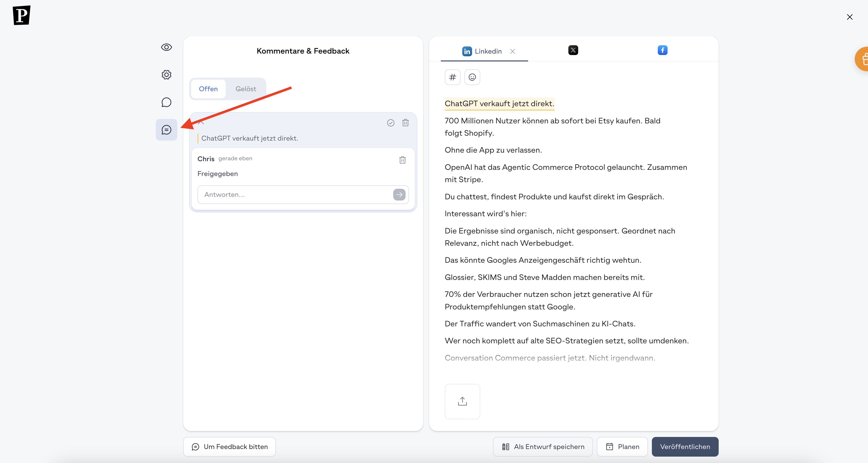
Task: Click line 'Glossier, SKIMS und Steve Madden'
Action: [x=545, y=277]
